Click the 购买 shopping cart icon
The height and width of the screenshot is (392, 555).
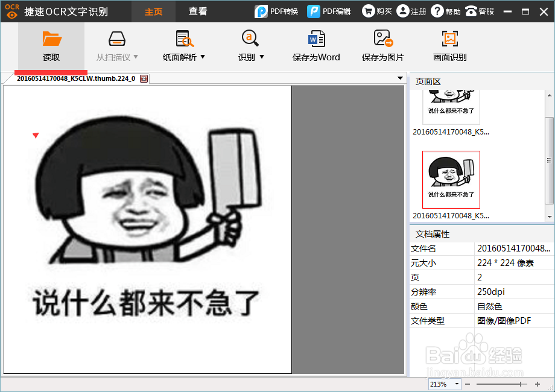pyautogui.click(x=369, y=11)
